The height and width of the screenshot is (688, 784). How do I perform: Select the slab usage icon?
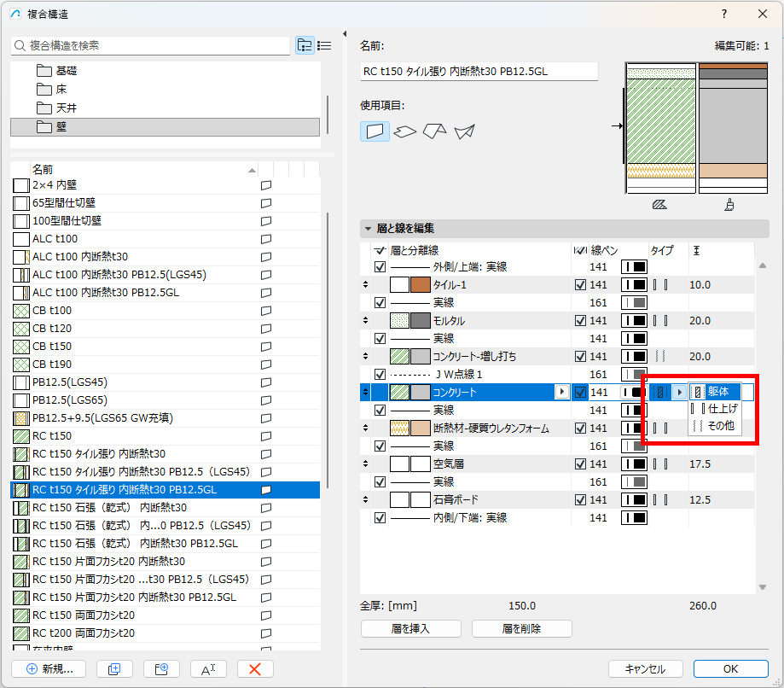click(404, 131)
